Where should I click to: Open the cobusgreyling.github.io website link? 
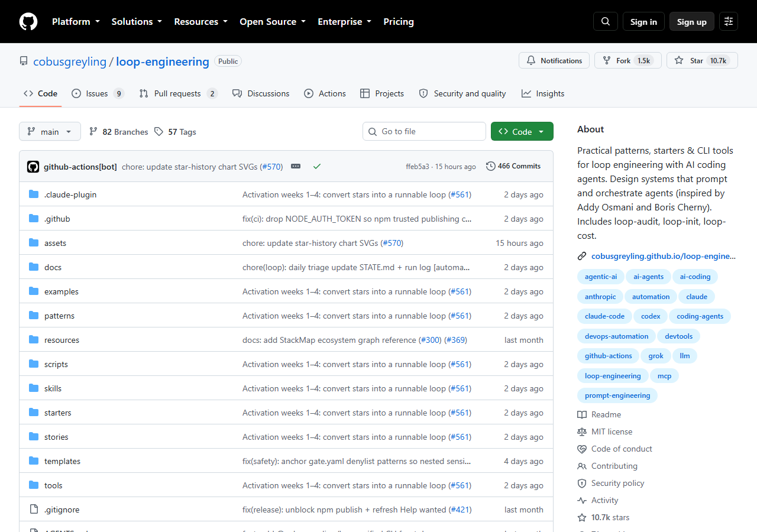click(x=664, y=257)
